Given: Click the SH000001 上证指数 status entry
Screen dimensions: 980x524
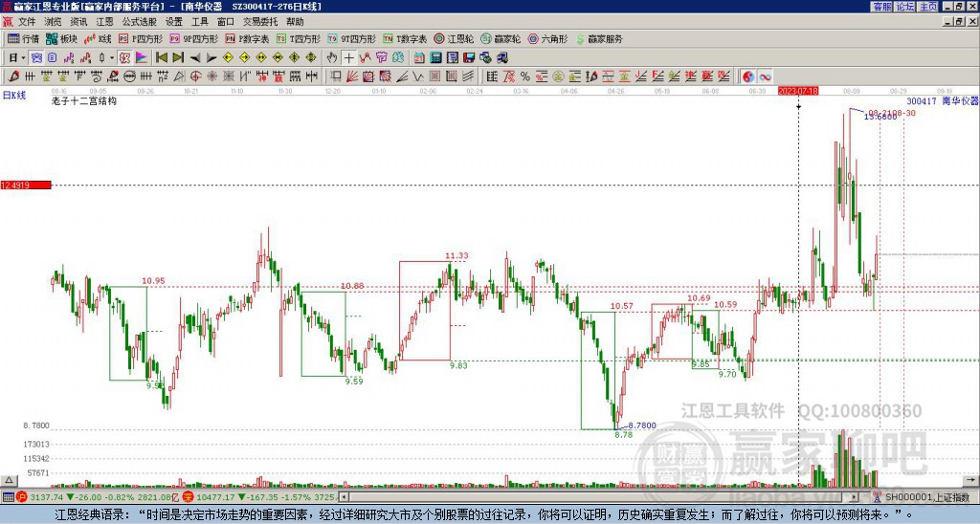Looking at the screenshot, I should pos(927,497).
